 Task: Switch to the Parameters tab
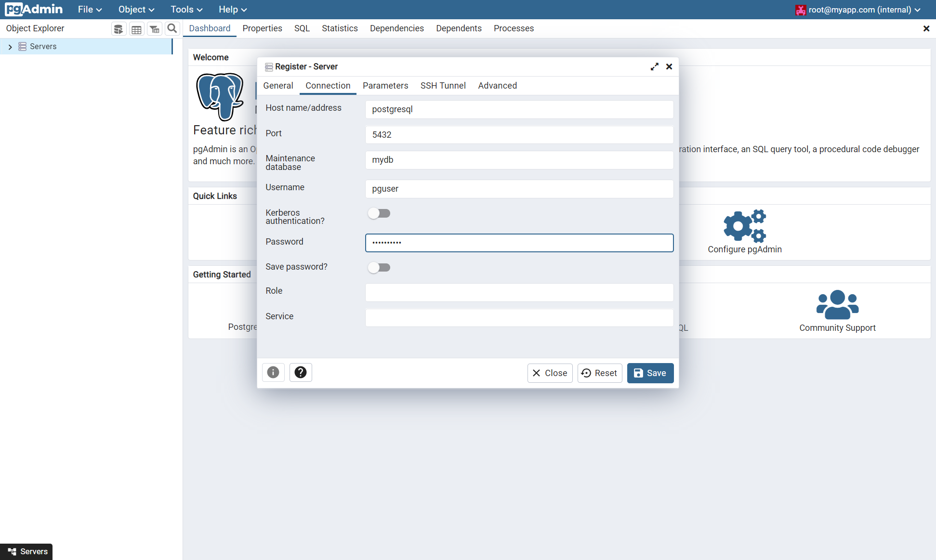tap(385, 86)
